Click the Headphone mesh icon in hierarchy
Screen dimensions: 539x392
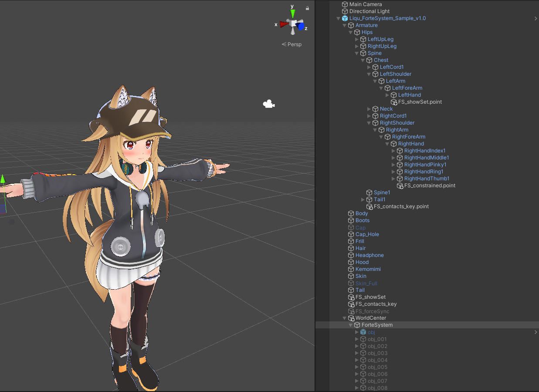tap(350, 255)
